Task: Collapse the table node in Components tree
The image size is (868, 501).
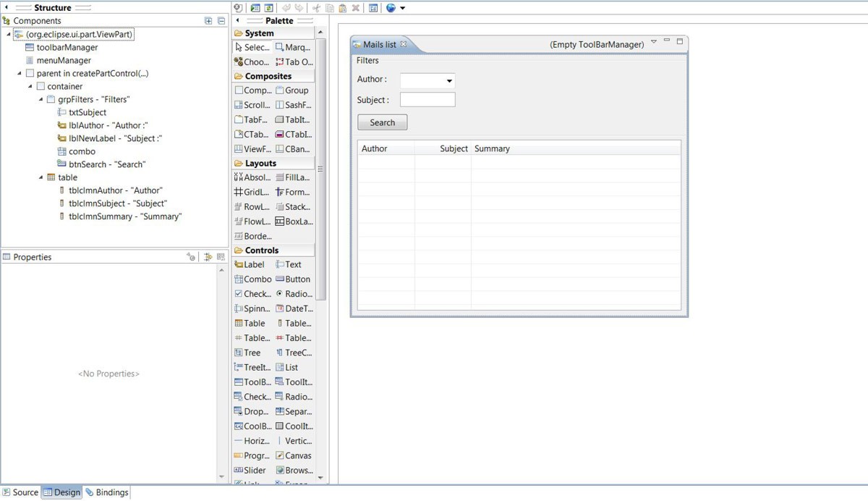Action: tap(42, 177)
